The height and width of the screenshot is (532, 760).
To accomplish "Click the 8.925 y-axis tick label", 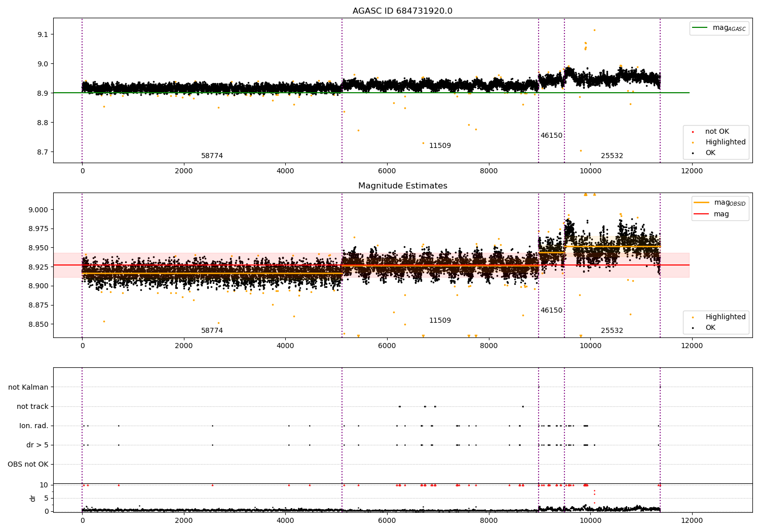I will click(x=38, y=267).
